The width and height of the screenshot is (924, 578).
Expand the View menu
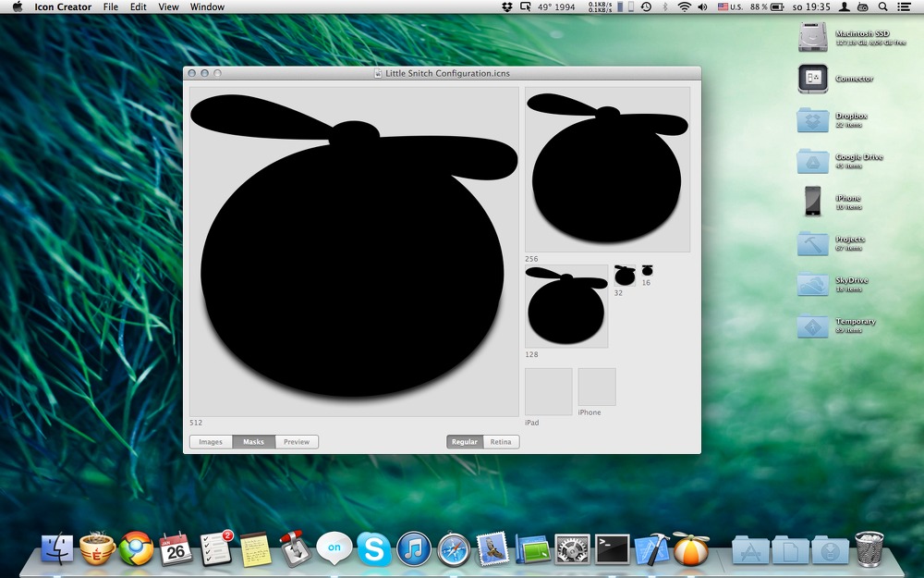pyautogui.click(x=168, y=7)
